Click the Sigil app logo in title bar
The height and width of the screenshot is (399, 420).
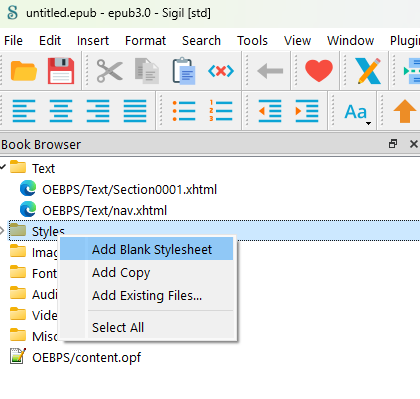(x=12, y=13)
